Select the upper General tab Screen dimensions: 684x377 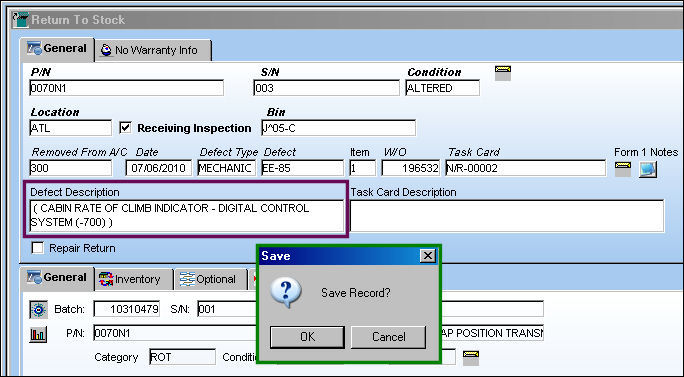[x=57, y=49]
